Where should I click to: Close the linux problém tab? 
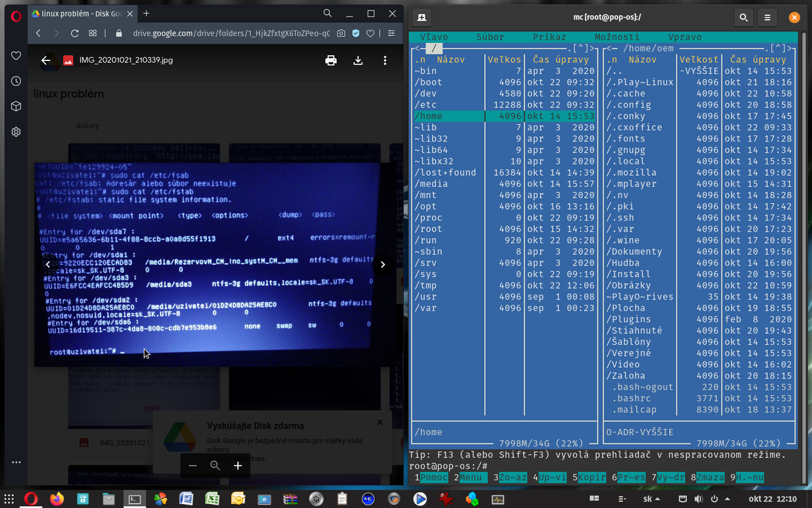coord(129,13)
